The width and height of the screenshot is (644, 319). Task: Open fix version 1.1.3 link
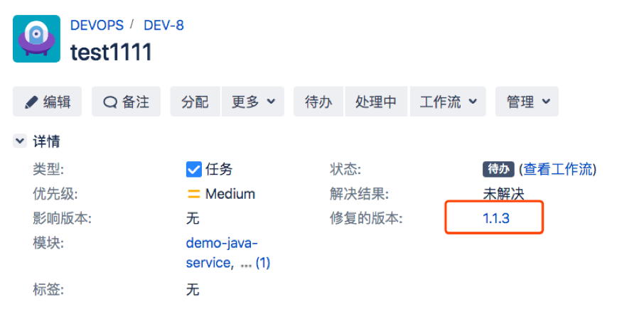(x=496, y=218)
